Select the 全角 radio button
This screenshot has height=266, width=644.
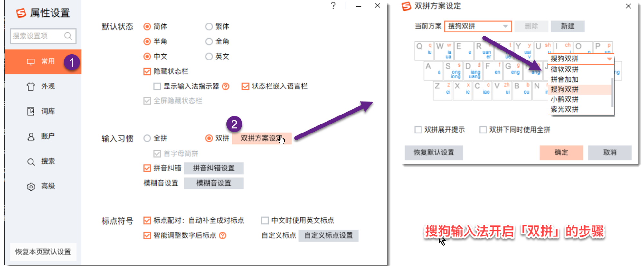209,41
